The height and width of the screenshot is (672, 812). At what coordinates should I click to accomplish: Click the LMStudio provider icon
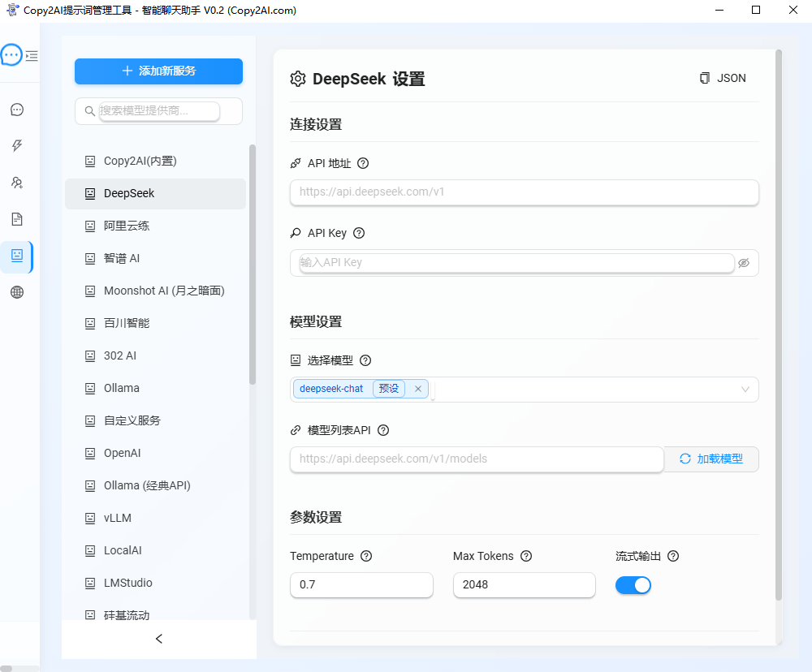point(90,583)
